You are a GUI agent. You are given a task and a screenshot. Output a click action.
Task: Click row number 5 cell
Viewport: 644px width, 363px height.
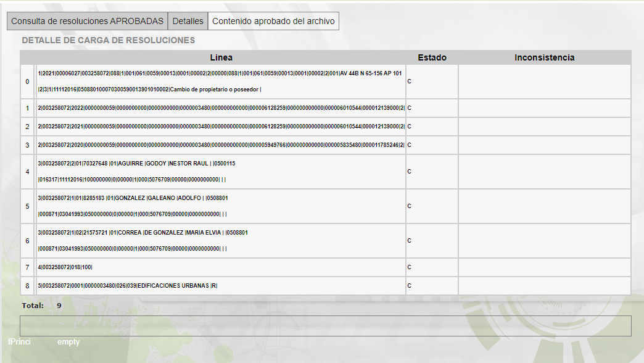(x=28, y=206)
